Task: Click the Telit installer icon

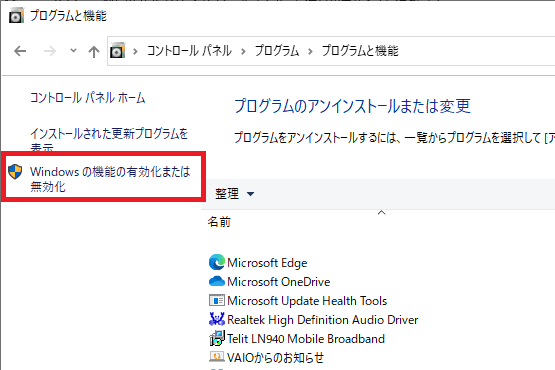Action: [217, 338]
